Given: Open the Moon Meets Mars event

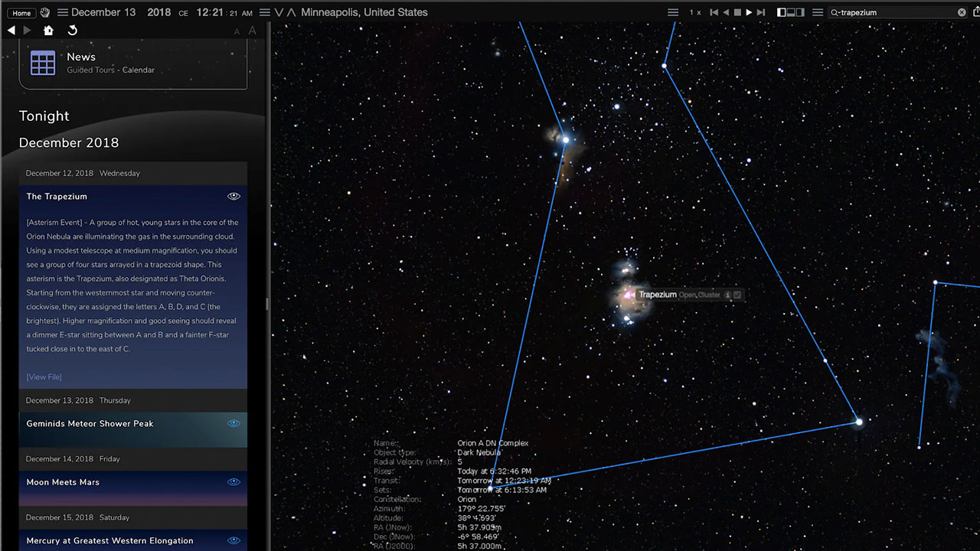Looking at the screenshot, I should 63,482.
